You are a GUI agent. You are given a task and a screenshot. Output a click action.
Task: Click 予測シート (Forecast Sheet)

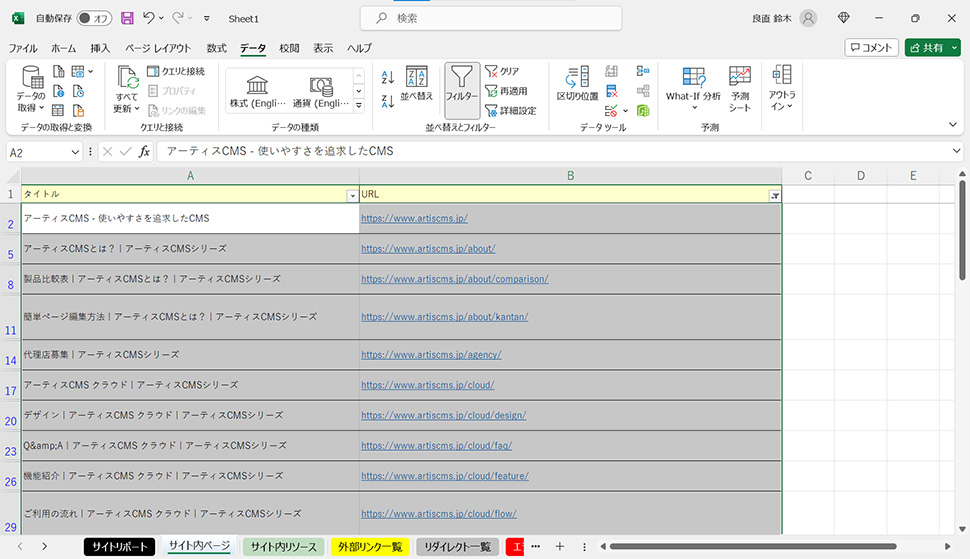coord(740,88)
